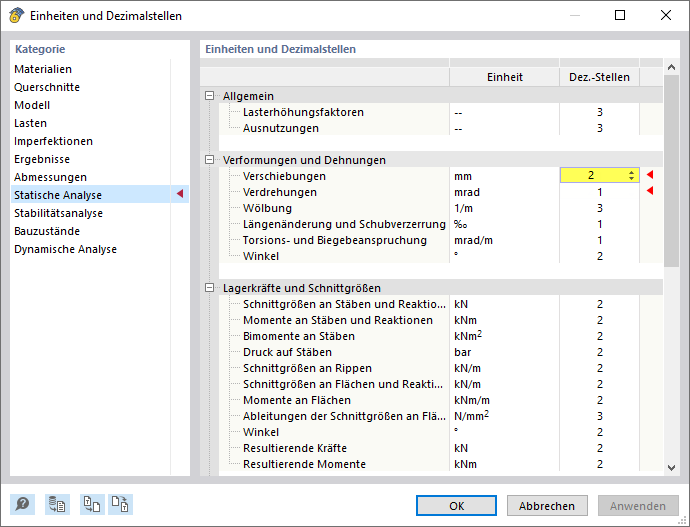Select the Materialien category
The image size is (690, 527).
point(43,69)
